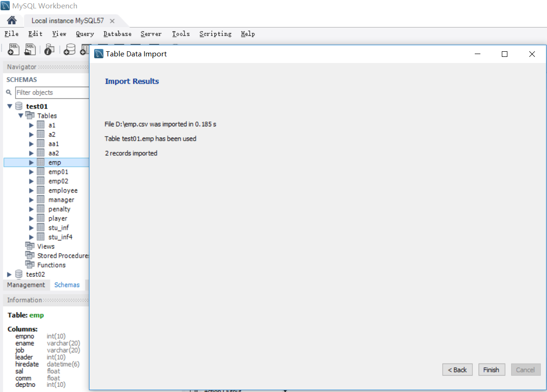Click the Import Results heading
The image size is (547, 392).
tap(132, 81)
